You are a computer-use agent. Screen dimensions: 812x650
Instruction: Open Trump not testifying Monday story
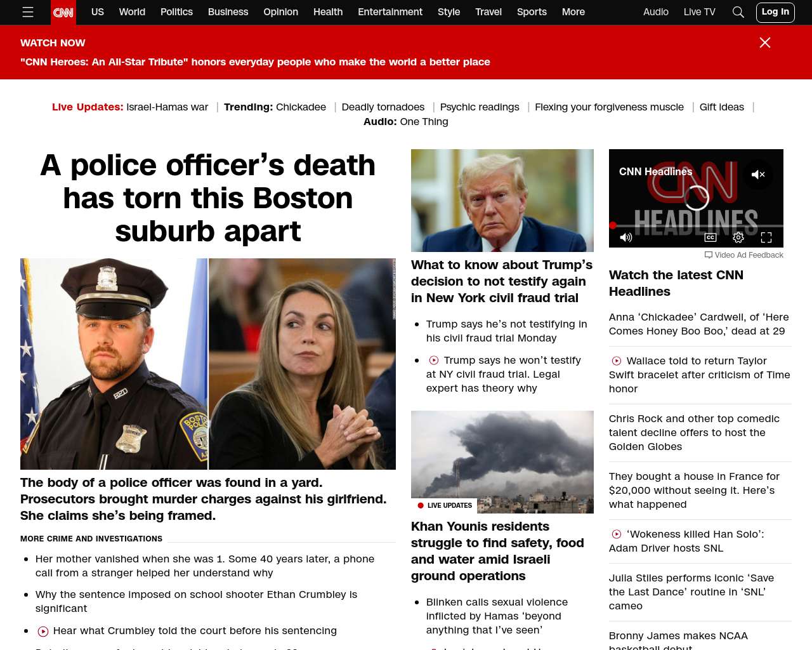(x=506, y=331)
